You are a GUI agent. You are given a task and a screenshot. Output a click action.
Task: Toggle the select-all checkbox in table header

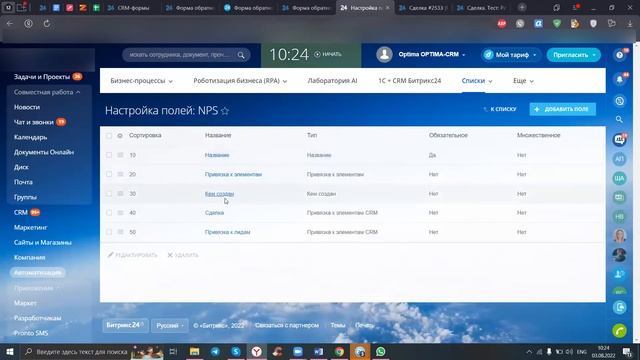[x=109, y=136]
